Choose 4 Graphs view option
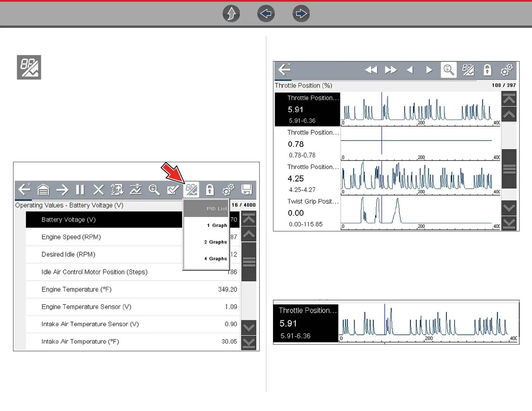 pos(206,259)
